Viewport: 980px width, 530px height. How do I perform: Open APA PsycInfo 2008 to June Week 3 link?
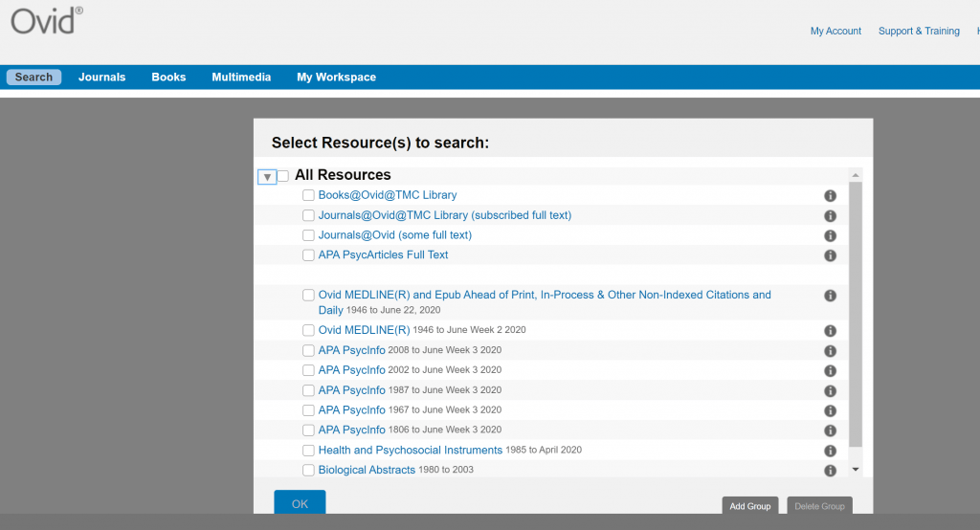coord(352,350)
